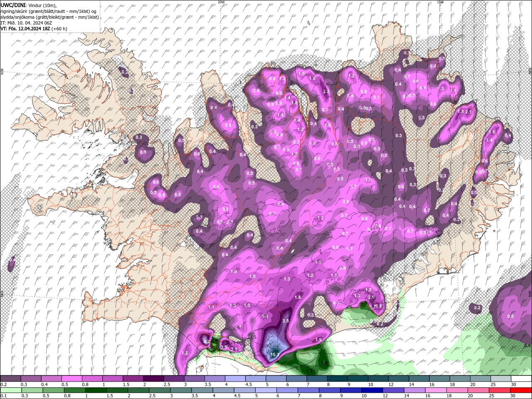The width and height of the screenshot is (532, 399).
Task: Click the snow legend swatch labeled 0.2
Action: (10, 379)
